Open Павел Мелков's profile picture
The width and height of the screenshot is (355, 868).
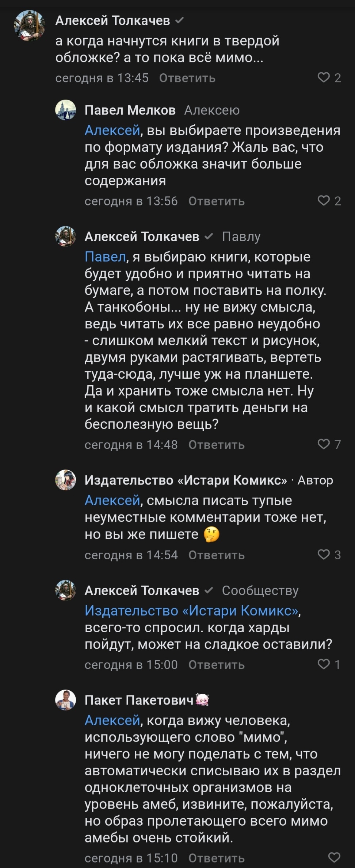click(65, 110)
